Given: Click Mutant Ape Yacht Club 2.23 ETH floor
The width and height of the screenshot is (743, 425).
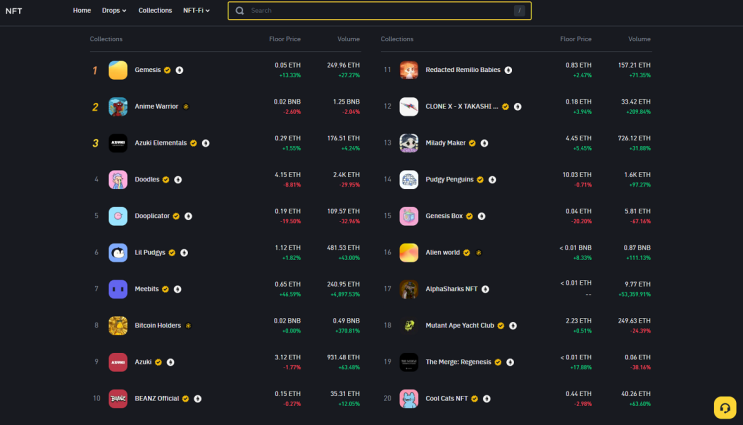Looking at the screenshot, I should click(x=579, y=321).
